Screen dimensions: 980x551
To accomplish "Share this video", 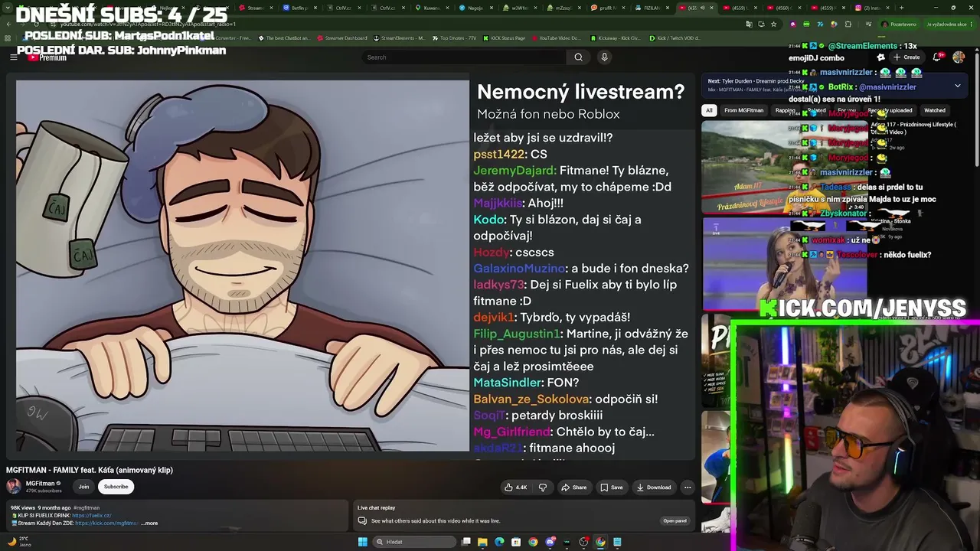I will (x=573, y=487).
